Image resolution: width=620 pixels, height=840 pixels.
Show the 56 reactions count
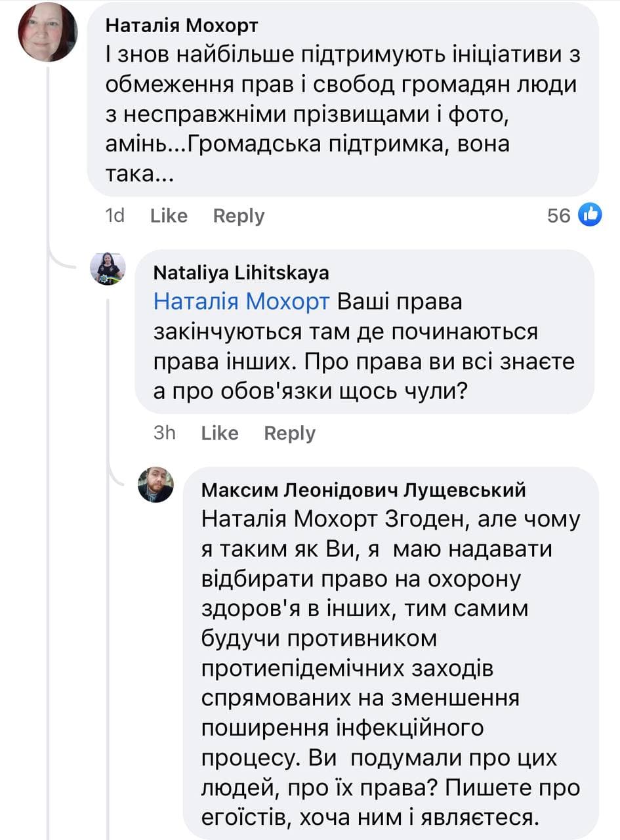coord(559,215)
